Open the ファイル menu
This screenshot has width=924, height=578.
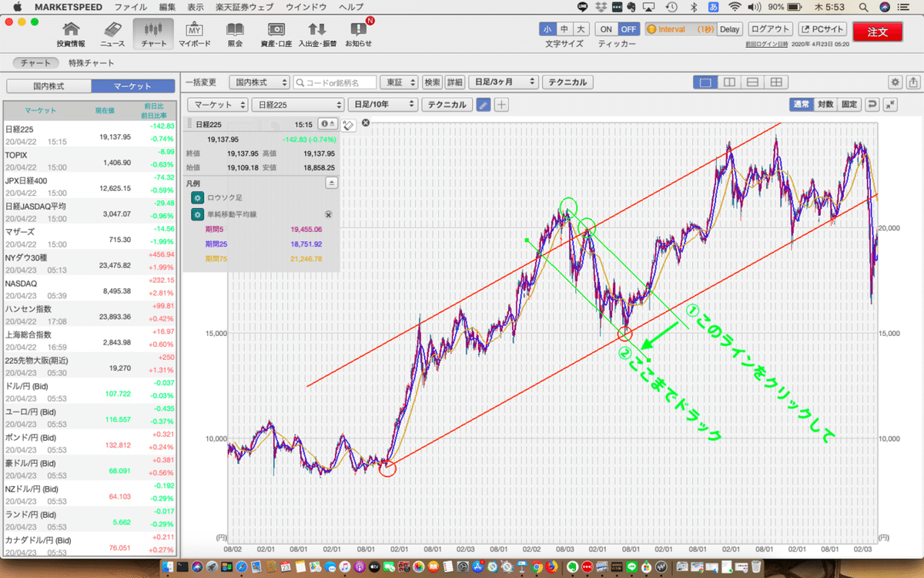(x=130, y=6)
